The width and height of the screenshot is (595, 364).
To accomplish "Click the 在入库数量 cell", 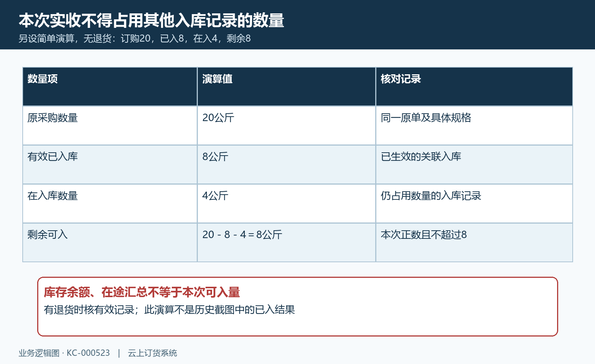I will (110, 204).
